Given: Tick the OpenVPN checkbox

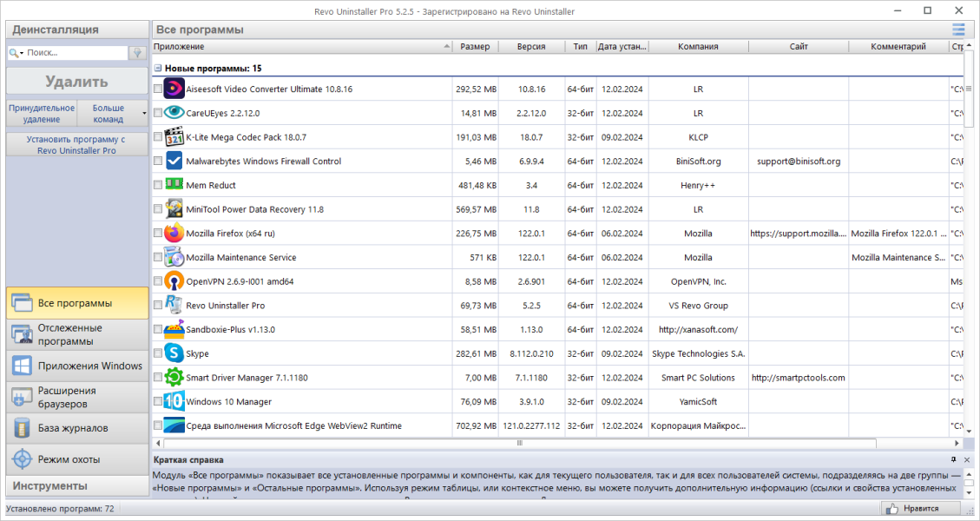Looking at the screenshot, I should [158, 280].
